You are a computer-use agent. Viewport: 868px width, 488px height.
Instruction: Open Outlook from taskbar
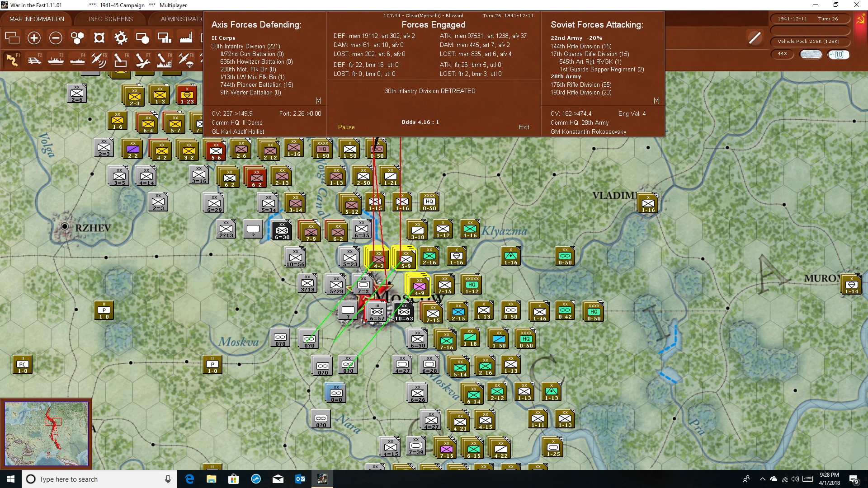(x=300, y=479)
